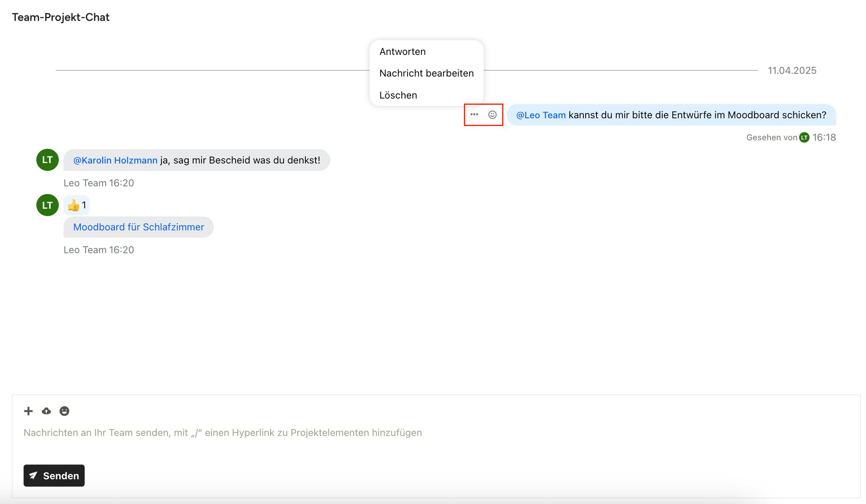This screenshot has height=504, width=866.
Task: Click the 'Team-Projekt-Chat' heading
Action: [61, 17]
